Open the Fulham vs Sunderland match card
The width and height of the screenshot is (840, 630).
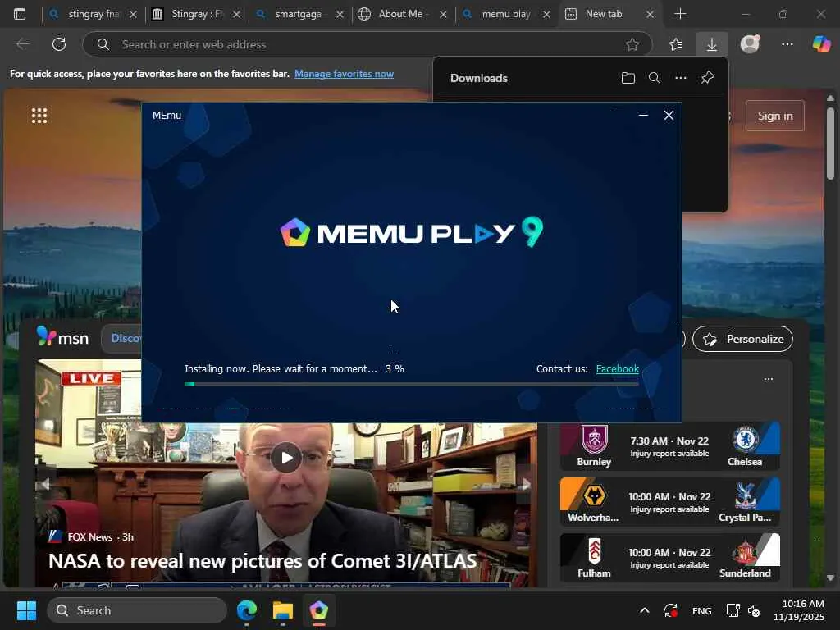(x=669, y=558)
